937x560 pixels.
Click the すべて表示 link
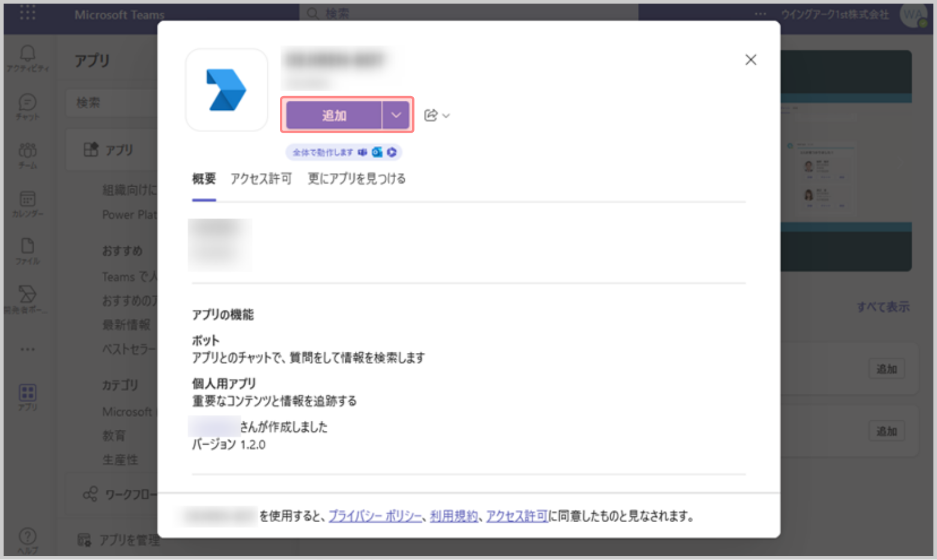point(882,307)
